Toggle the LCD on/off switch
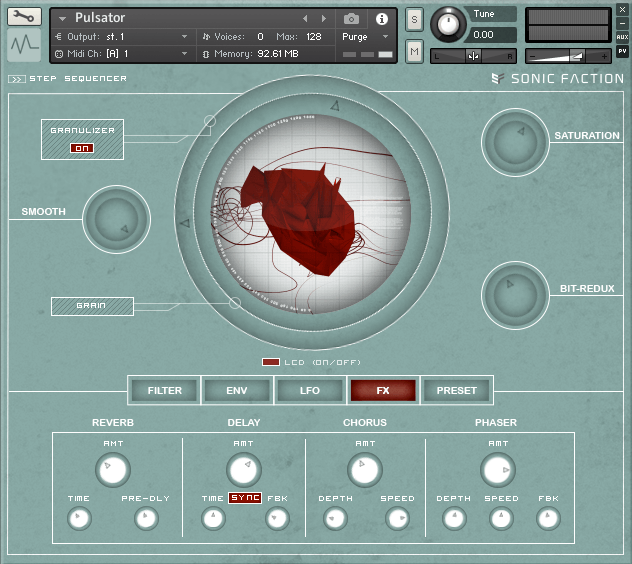Viewport: 632px width, 564px height. tap(270, 362)
